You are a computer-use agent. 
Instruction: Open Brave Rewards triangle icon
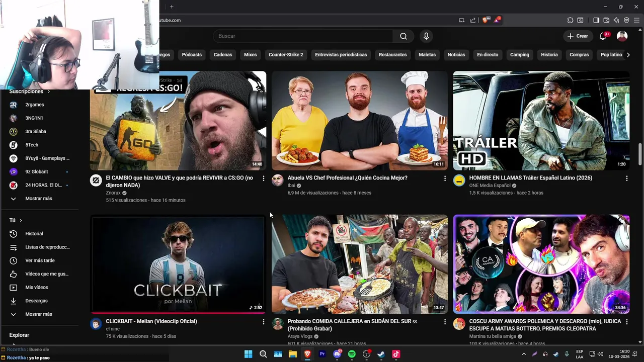[497, 20]
